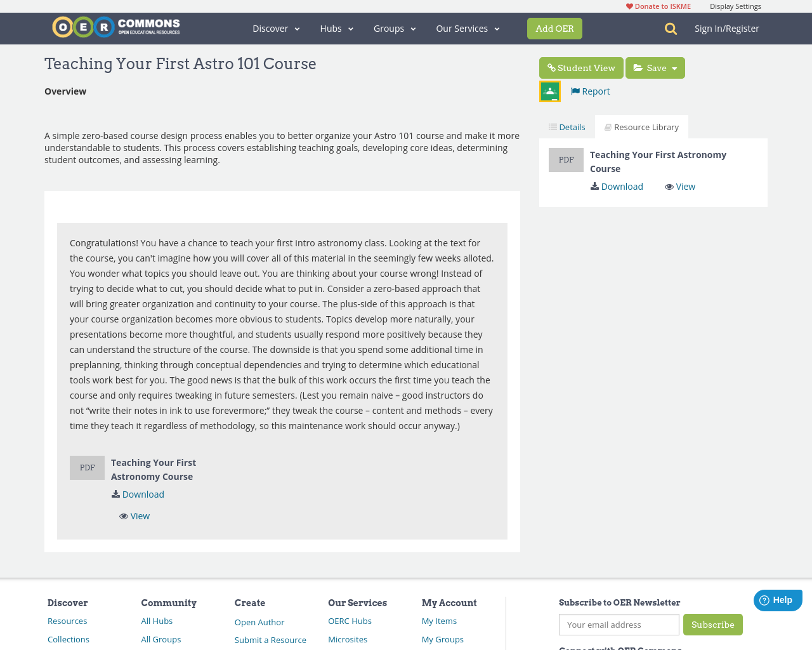Image resolution: width=812 pixels, height=650 pixels.
Task: Open Resources footer link
Action: tap(67, 621)
